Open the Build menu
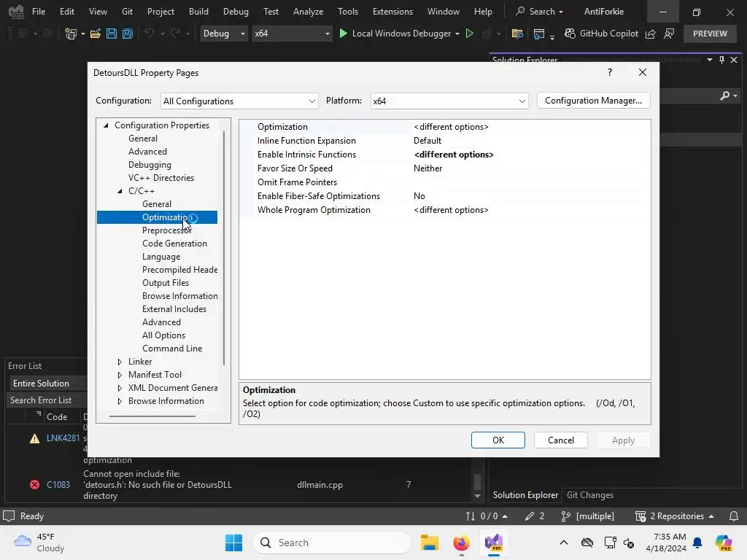The width and height of the screenshot is (747, 560). click(198, 12)
